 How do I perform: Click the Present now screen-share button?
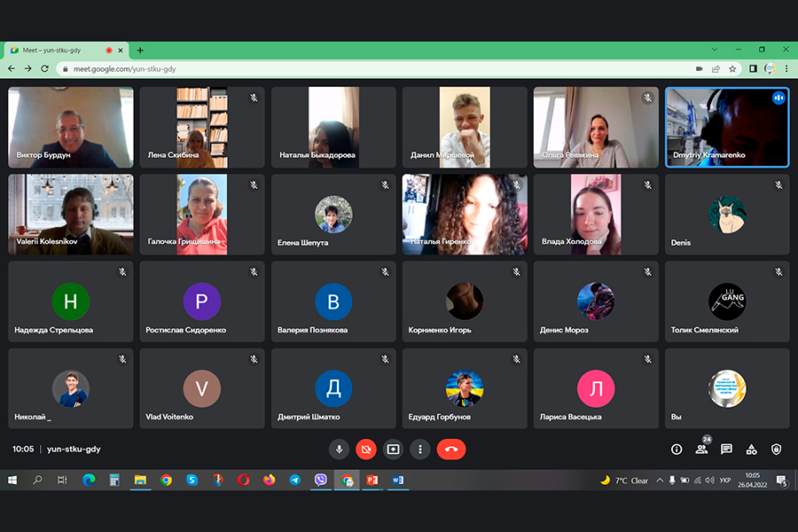click(393, 449)
